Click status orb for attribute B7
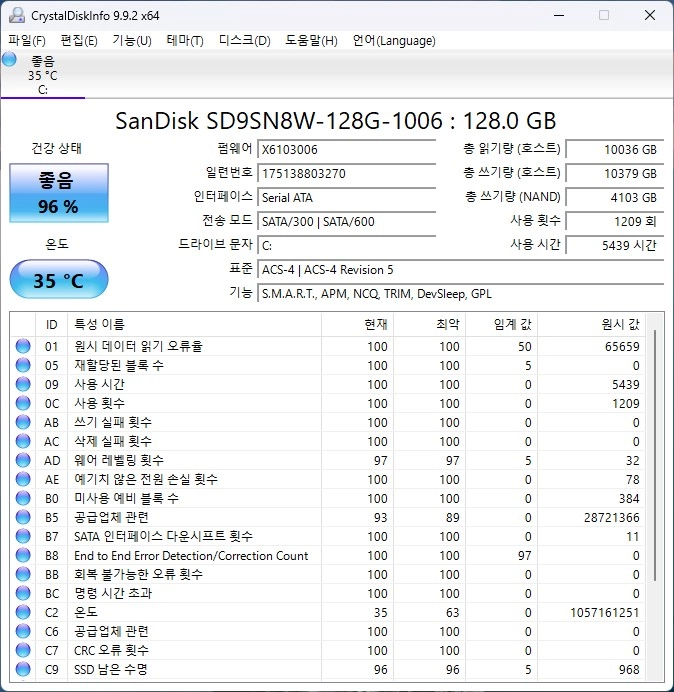 (x=23, y=536)
